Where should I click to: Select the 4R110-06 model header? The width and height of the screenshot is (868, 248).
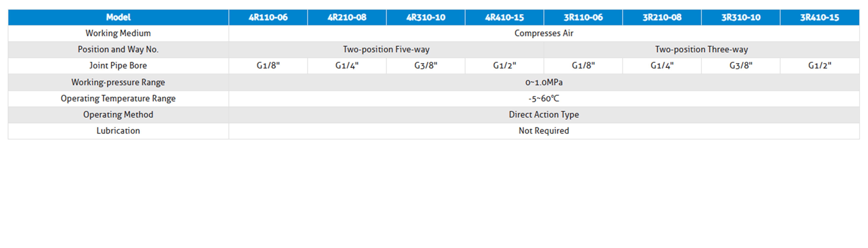[268, 17]
